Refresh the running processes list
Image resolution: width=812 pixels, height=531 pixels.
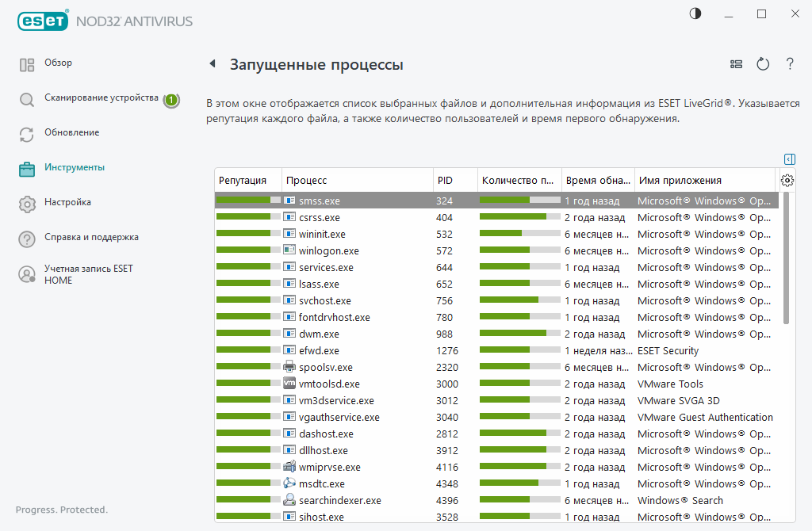[x=763, y=64]
